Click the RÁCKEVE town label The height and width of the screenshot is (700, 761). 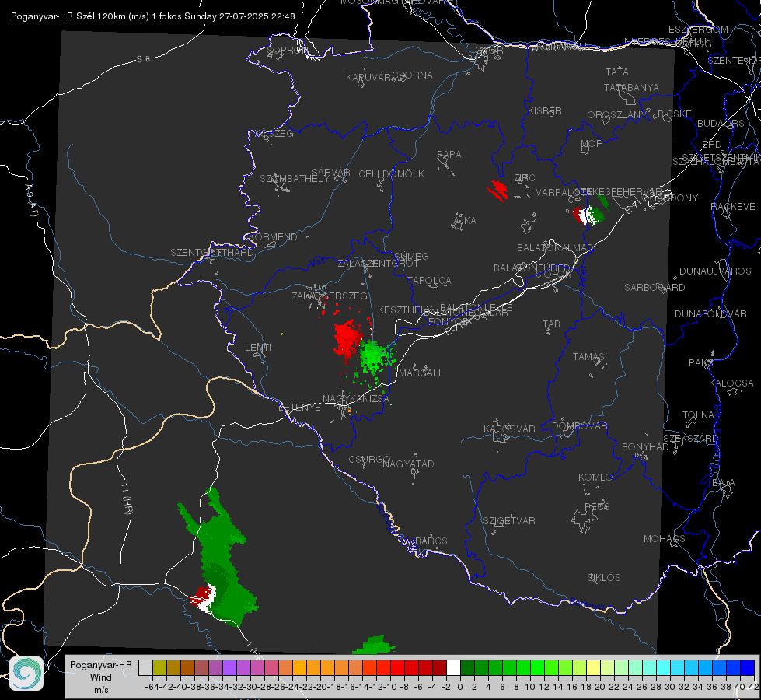tap(733, 207)
